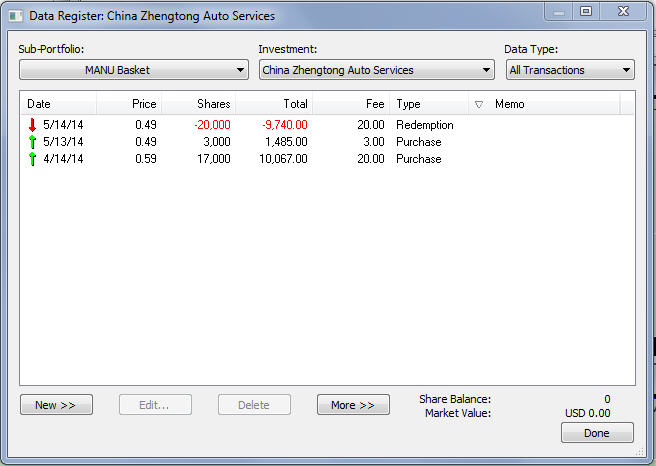Sort by the Type column header

coord(430,104)
